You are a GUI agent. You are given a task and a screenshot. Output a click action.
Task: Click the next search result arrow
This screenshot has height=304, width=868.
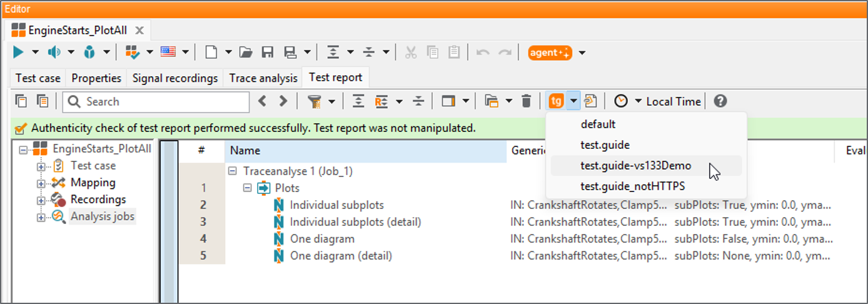pos(283,101)
